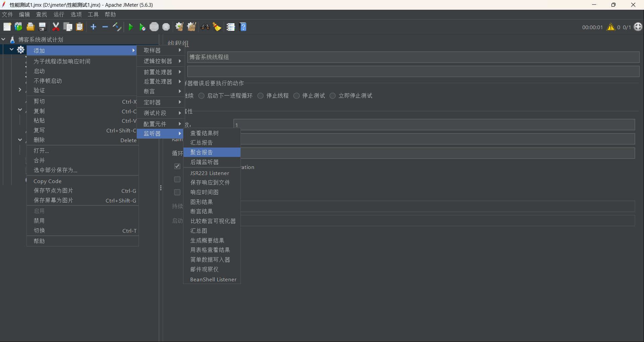
Task: Open 断言 submenu
Action: (160, 91)
